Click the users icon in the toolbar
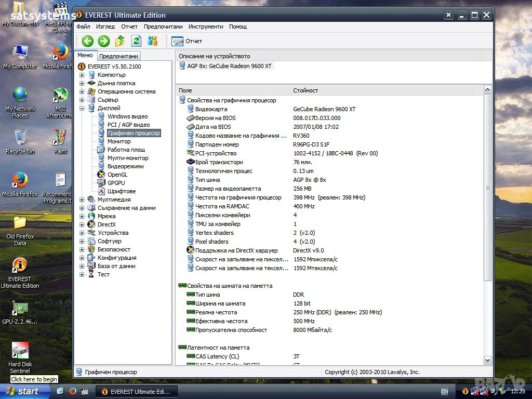This screenshot has height=399, width=532. pyautogui.click(x=152, y=41)
